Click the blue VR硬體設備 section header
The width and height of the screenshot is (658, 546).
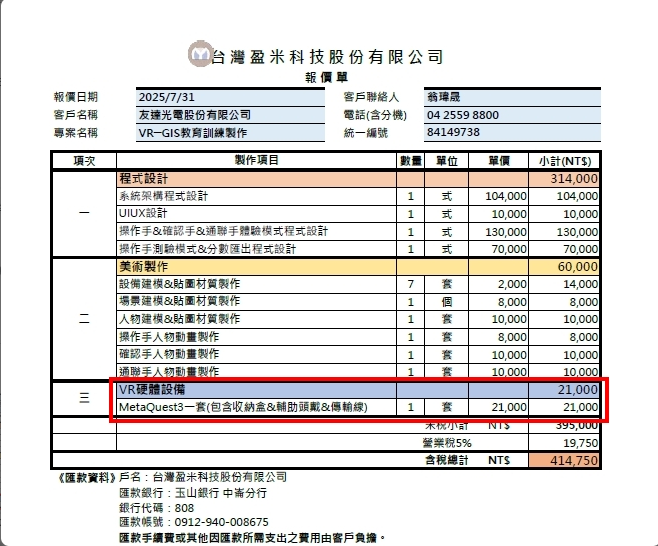(256, 390)
